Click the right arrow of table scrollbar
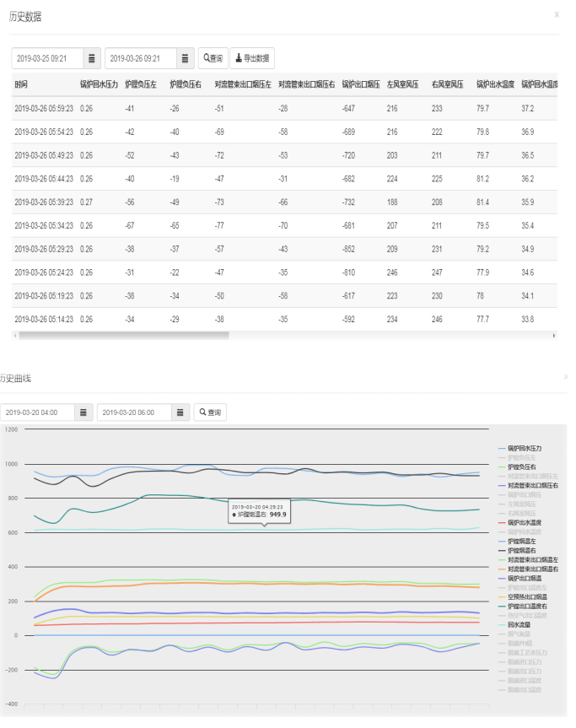The width and height of the screenshot is (576, 728). (x=554, y=335)
